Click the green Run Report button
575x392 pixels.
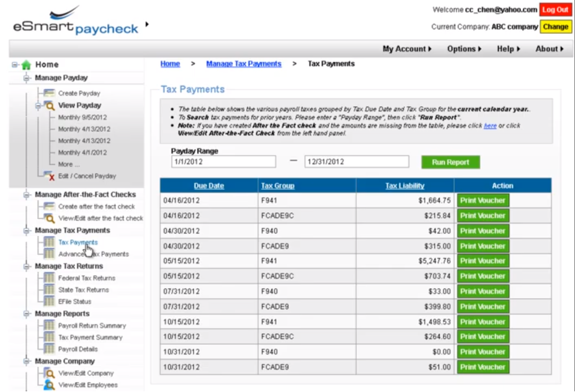[450, 162]
